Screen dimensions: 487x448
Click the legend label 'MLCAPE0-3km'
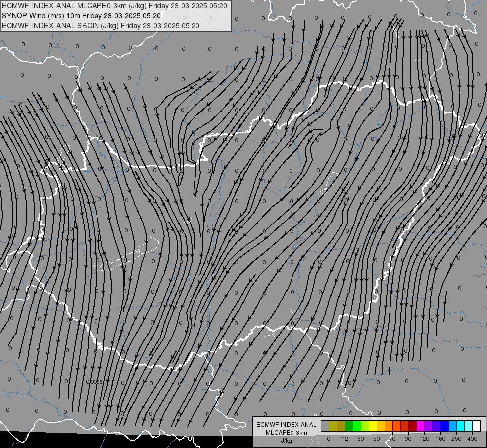click(x=287, y=433)
